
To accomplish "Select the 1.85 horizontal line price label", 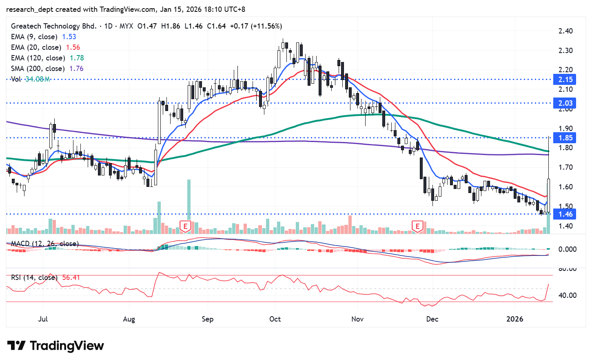I will click(565, 138).
